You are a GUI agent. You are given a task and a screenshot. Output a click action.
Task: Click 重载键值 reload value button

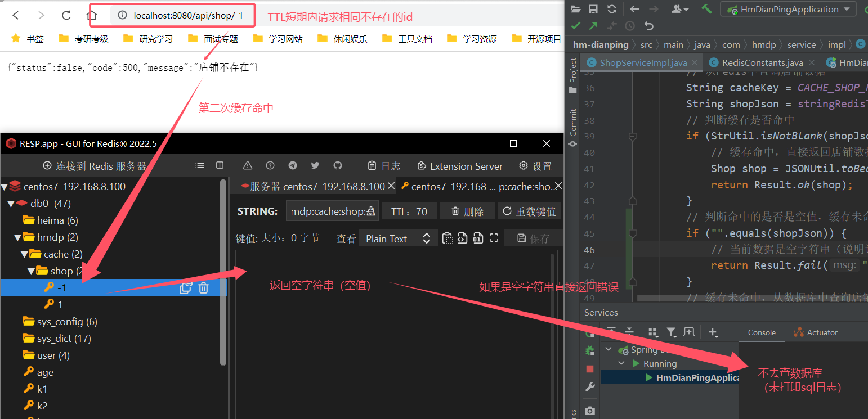pos(529,211)
